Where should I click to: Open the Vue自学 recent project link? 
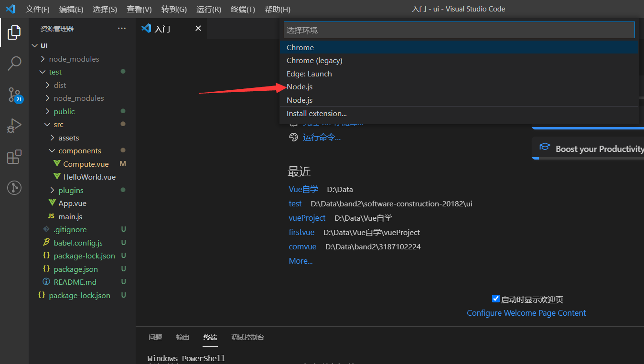click(x=303, y=189)
